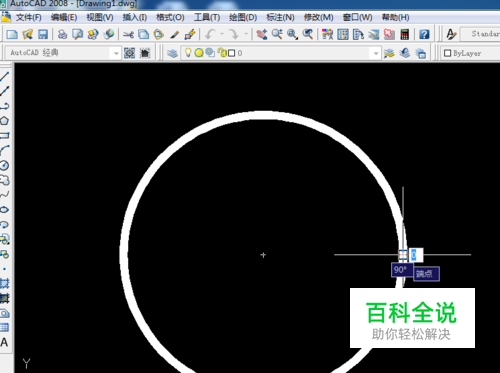Screen dimensions: 500x373
Task: Redo the last undone action
Action: coord(234,34)
